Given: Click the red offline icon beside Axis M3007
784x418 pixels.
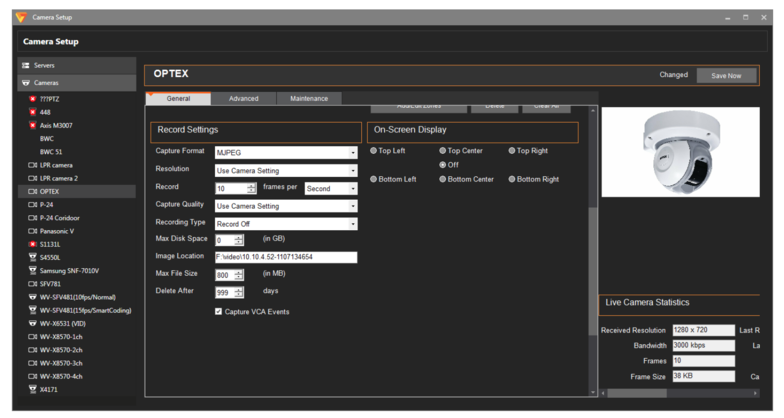Looking at the screenshot, I should click(32, 126).
